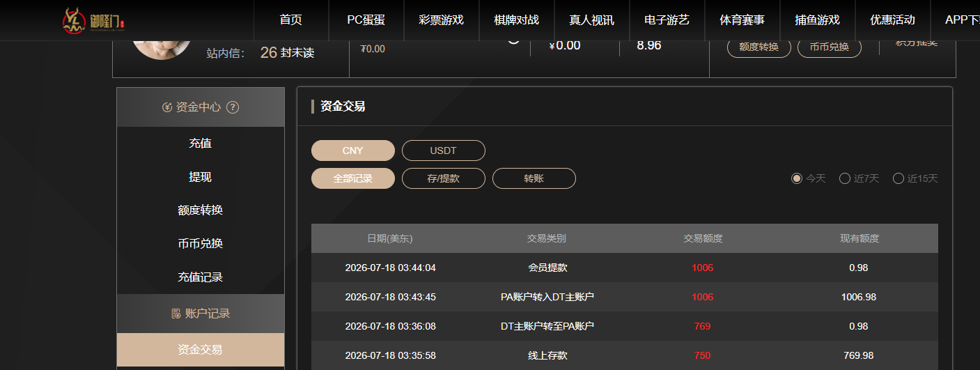This screenshot has width=980, height=370.
Task: Open the 26 封未读 inbox messages
Action: pyautogui.click(x=287, y=52)
